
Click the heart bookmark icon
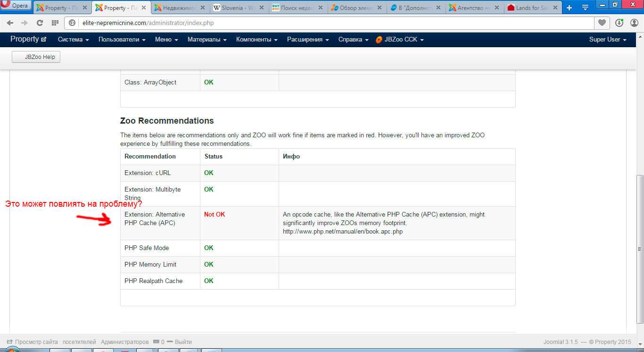coord(602,23)
